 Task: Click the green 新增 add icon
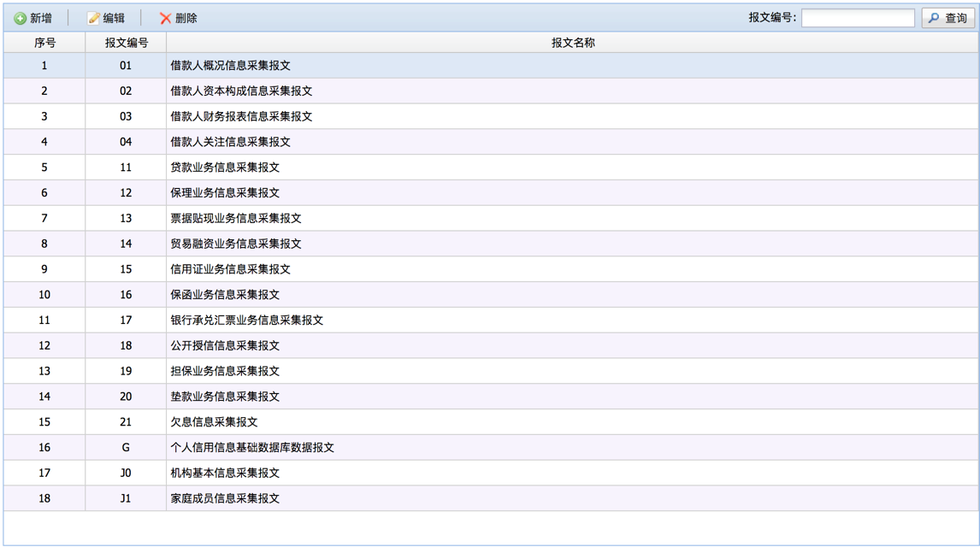coord(20,18)
